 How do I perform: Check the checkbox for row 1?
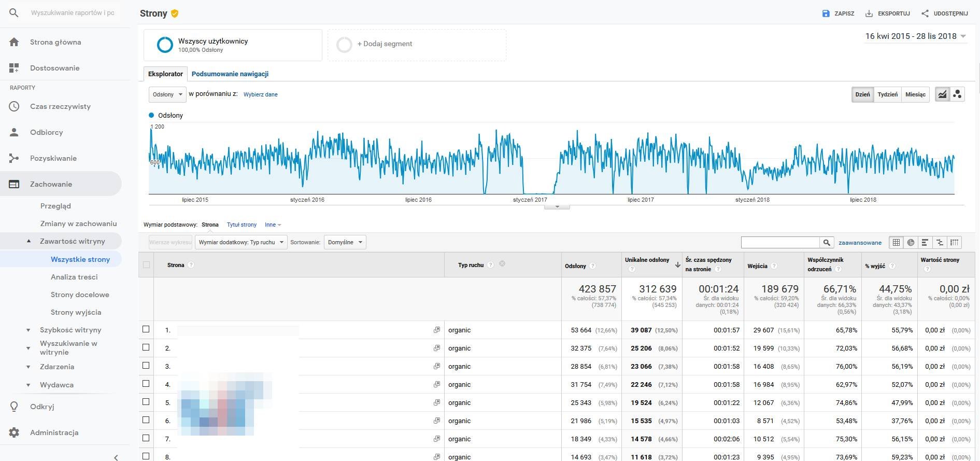point(146,329)
